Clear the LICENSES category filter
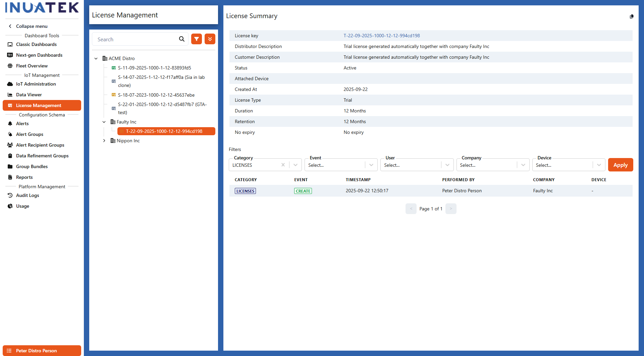This screenshot has height=356, width=644. [283, 165]
